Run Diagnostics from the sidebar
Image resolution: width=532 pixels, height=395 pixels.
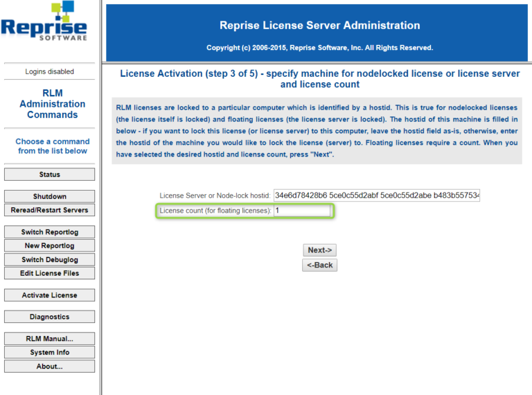tap(49, 317)
